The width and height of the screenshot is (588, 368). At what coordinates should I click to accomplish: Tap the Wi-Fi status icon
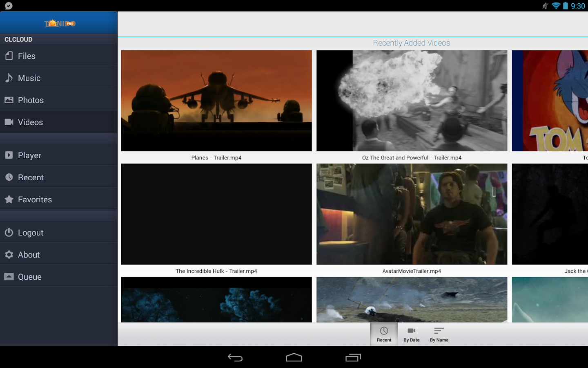[556, 6]
